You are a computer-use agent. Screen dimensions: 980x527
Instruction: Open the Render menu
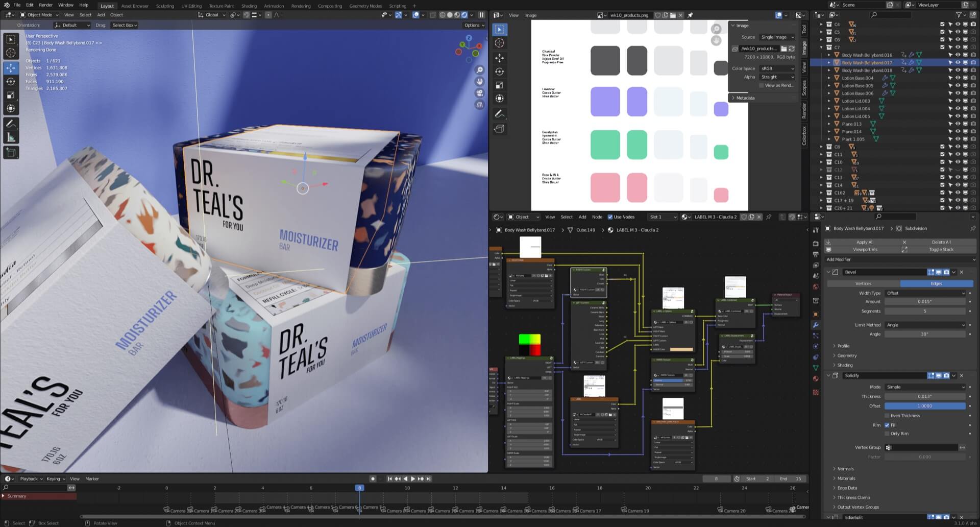point(46,5)
